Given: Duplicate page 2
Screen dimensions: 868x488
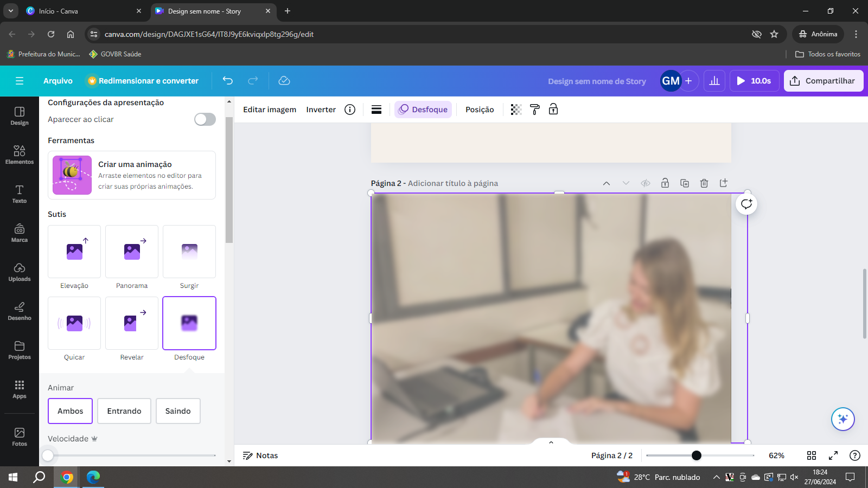Looking at the screenshot, I should [x=685, y=183].
